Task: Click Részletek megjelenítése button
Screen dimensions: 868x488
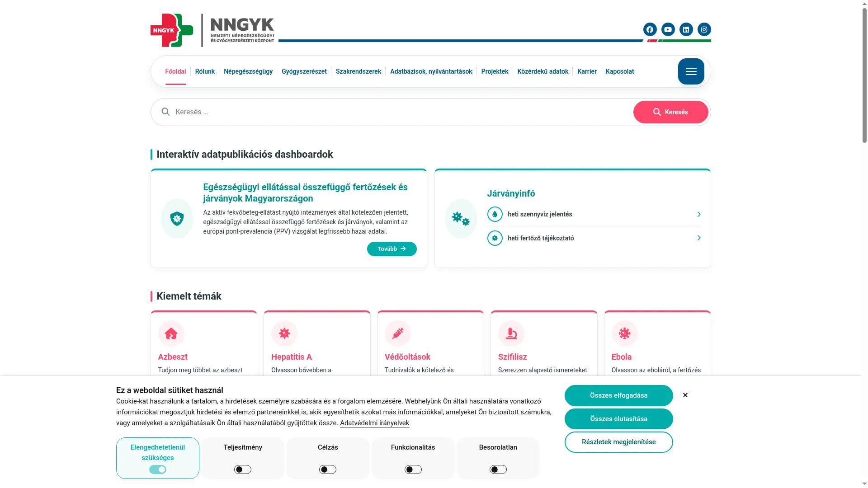Action: click(618, 442)
